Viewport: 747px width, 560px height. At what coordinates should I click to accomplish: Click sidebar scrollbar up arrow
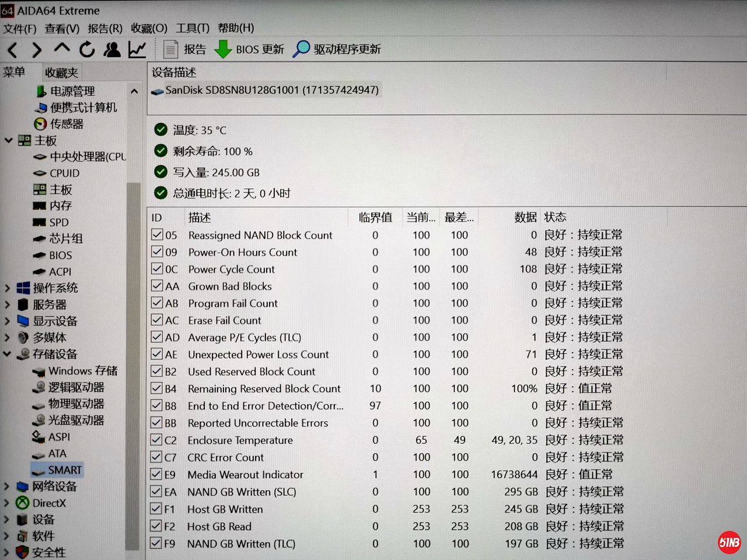[x=134, y=91]
